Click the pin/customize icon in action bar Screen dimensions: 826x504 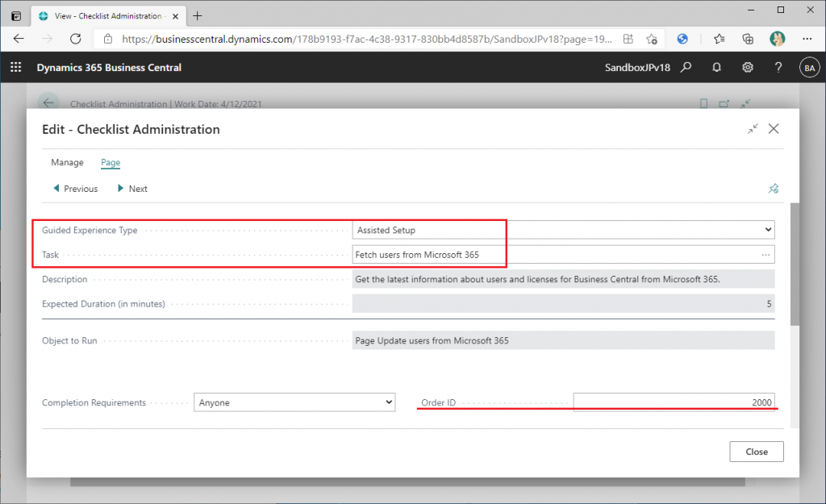point(774,189)
